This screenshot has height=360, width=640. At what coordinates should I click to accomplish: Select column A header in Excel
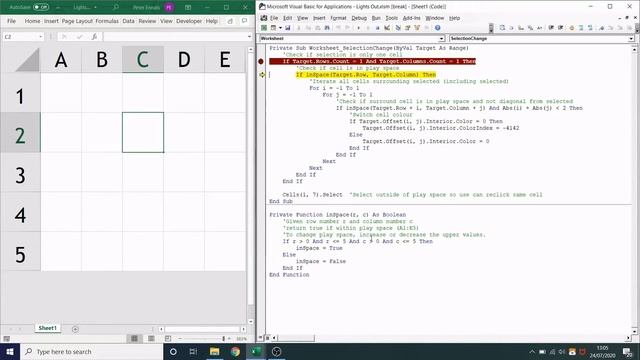pos(61,60)
